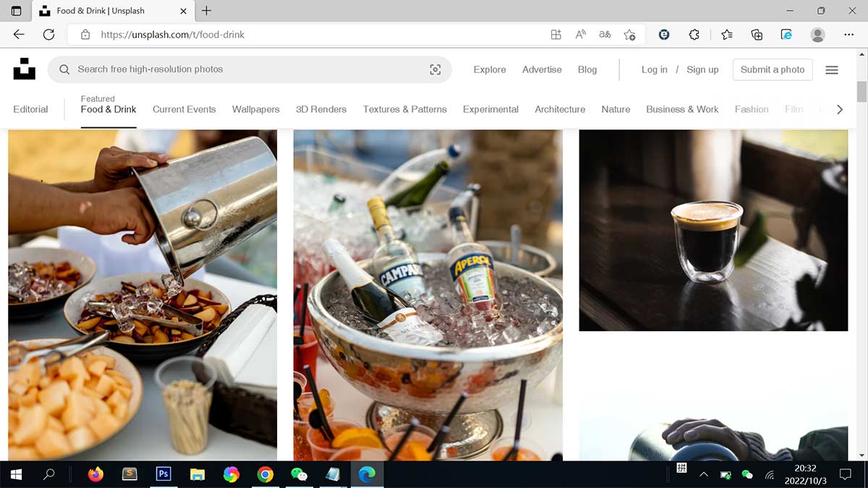868x488 pixels.
Task: Open the espresso glass photo
Action: pyautogui.click(x=713, y=231)
